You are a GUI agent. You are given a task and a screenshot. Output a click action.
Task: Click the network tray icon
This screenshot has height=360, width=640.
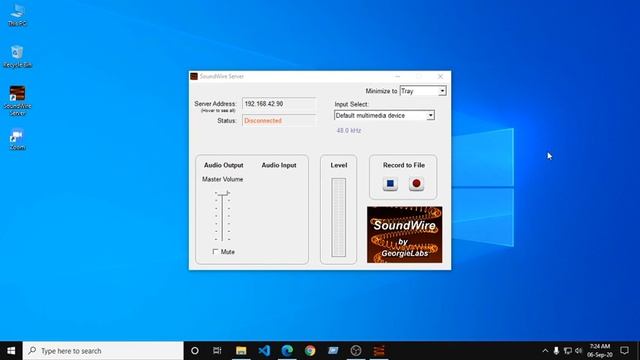tap(567, 351)
